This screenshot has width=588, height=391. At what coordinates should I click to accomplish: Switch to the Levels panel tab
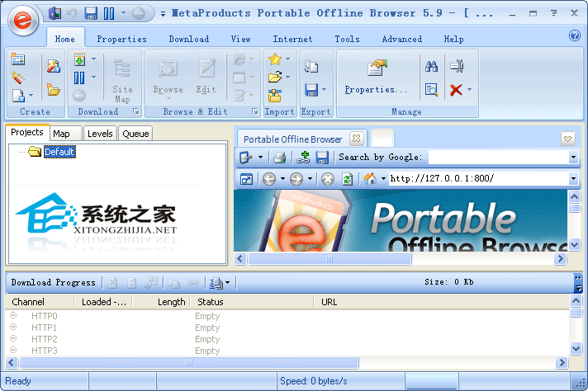click(100, 134)
